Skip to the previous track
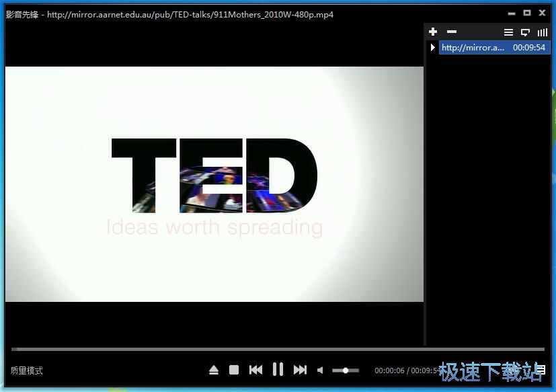Viewport: 556px width, 392px height. click(255, 370)
